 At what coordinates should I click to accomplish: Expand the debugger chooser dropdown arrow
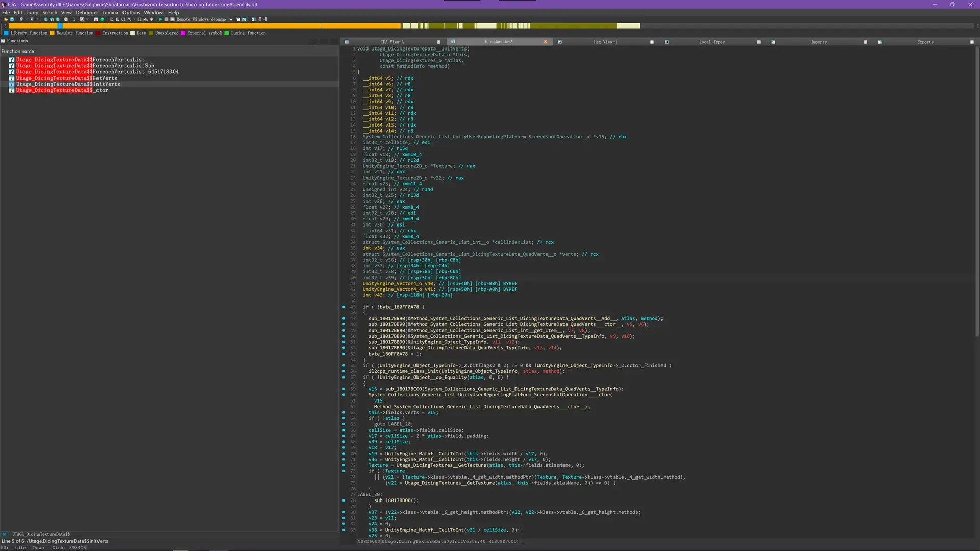[x=231, y=19]
